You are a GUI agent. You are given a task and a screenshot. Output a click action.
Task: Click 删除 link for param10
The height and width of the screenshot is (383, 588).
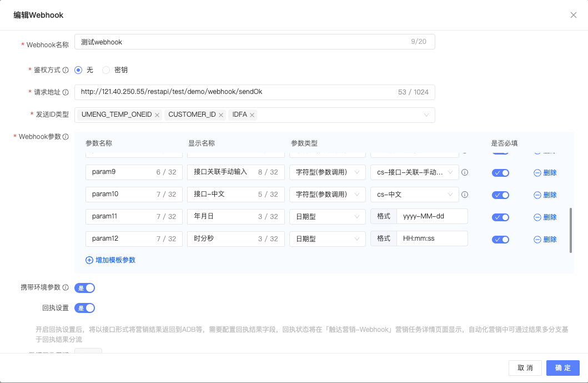550,195
